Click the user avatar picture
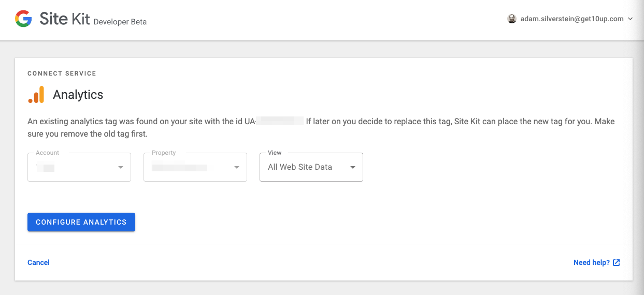Screen dimensions: 644x295 tap(512, 19)
